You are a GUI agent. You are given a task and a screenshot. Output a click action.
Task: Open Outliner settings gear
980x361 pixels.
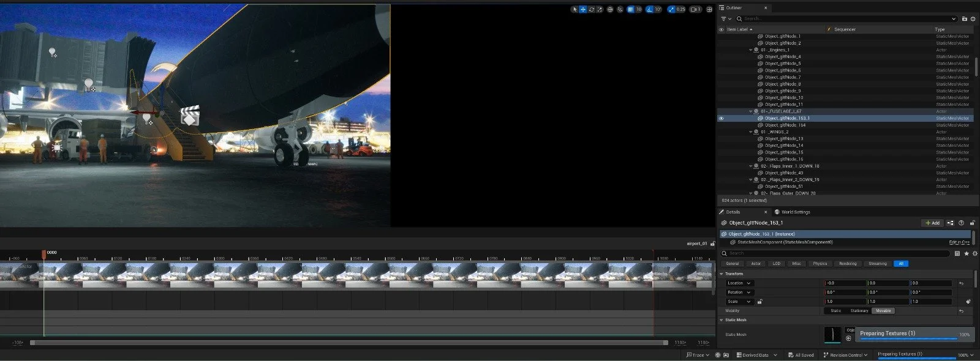point(973,19)
